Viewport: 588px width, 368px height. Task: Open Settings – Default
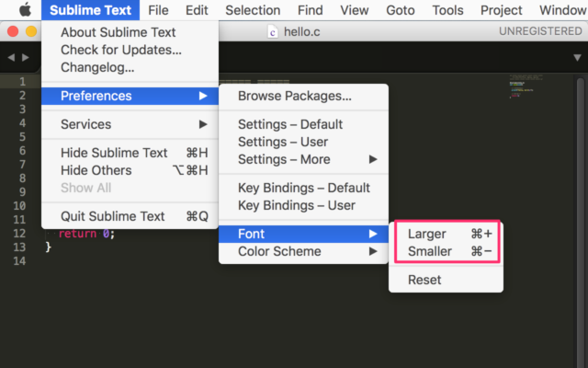[303, 124]
